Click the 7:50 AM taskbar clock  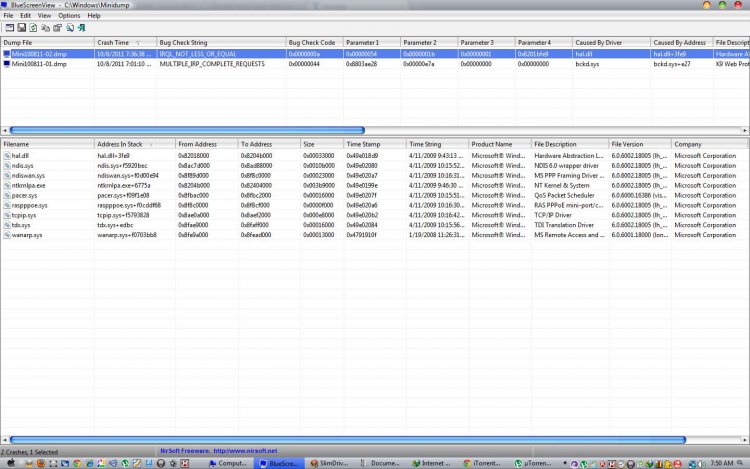click(722, 463)
